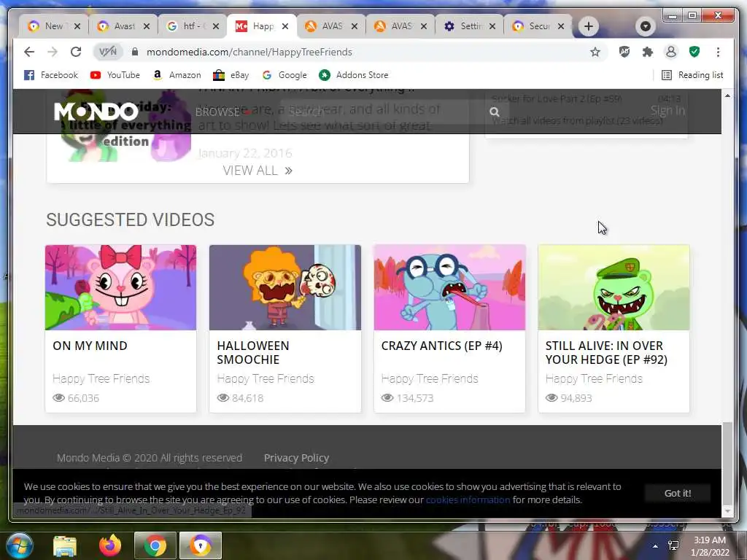Open the YouTube bookmark

coord(115,75)
